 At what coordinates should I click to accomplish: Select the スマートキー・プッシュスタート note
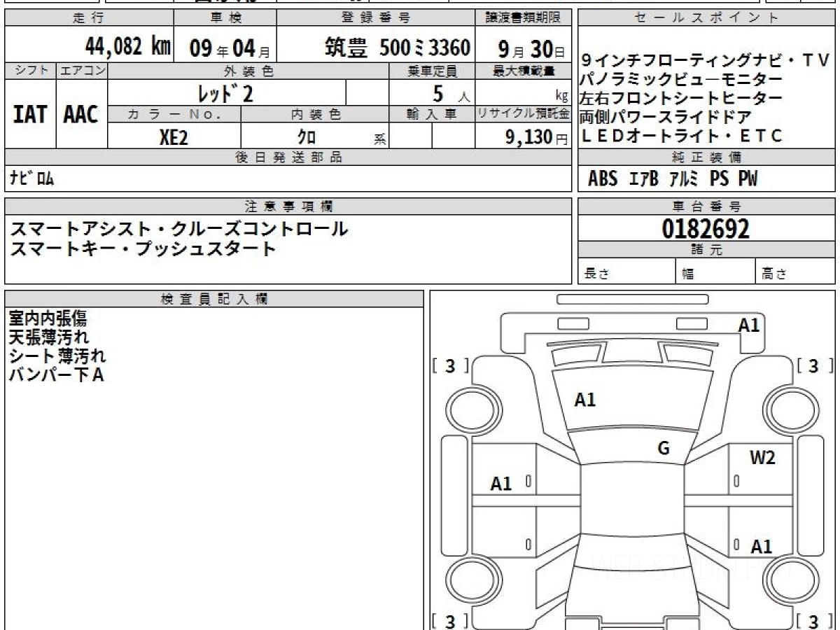pyautogui.click(x=143, y=248)
